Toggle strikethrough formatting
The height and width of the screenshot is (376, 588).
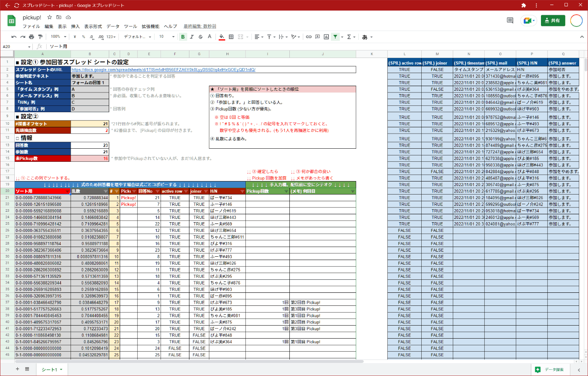click(200, 37)
